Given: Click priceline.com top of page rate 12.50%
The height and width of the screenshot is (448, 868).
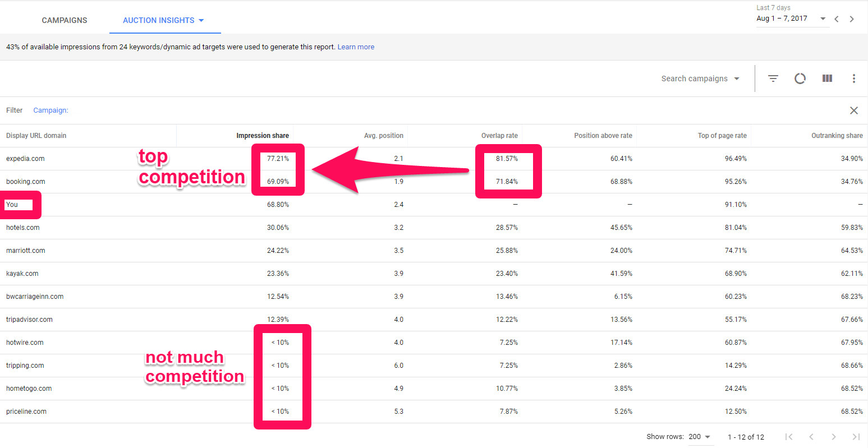Looking at the screenshot, I should coord(736,412).
